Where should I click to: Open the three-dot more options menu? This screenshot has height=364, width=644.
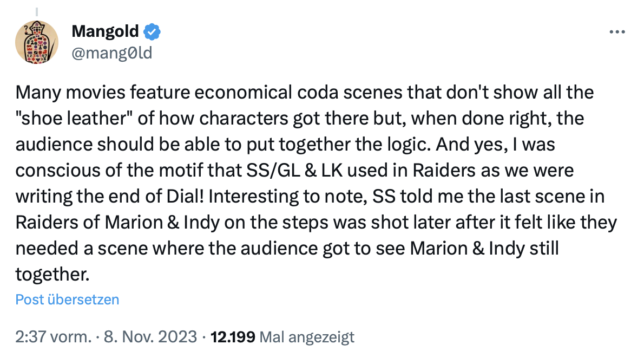click(617, 32)
